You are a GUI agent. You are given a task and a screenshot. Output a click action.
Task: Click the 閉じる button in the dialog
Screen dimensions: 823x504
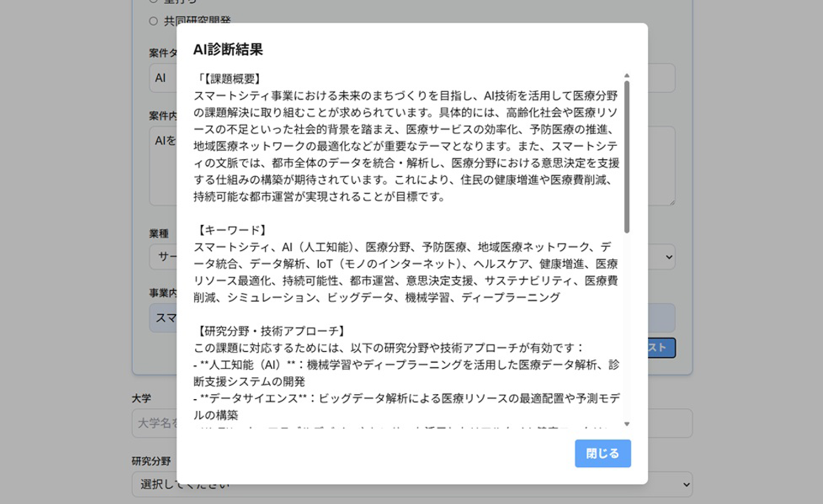coord(603,453)
